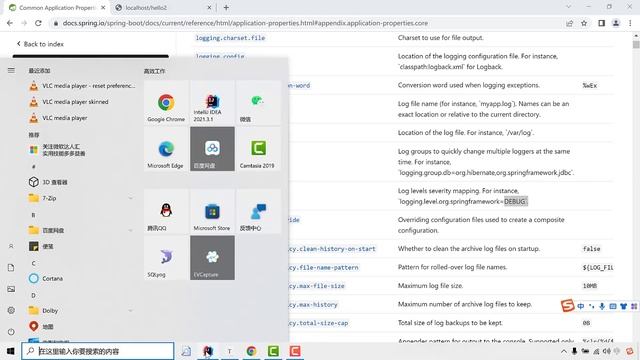Go back in Chrome
Viewport: 640px width, 360px height.
coord(10,23)
